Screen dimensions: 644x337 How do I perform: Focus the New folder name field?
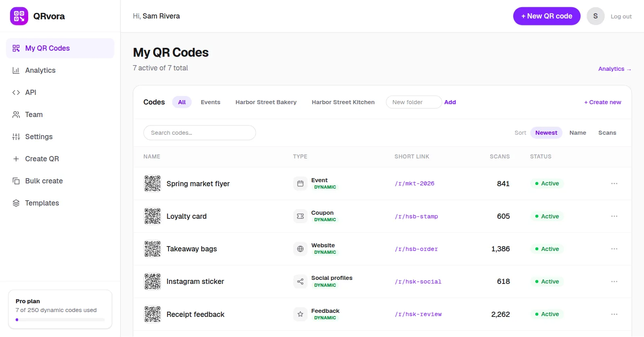pyautogui.click(x=414, y=102)
